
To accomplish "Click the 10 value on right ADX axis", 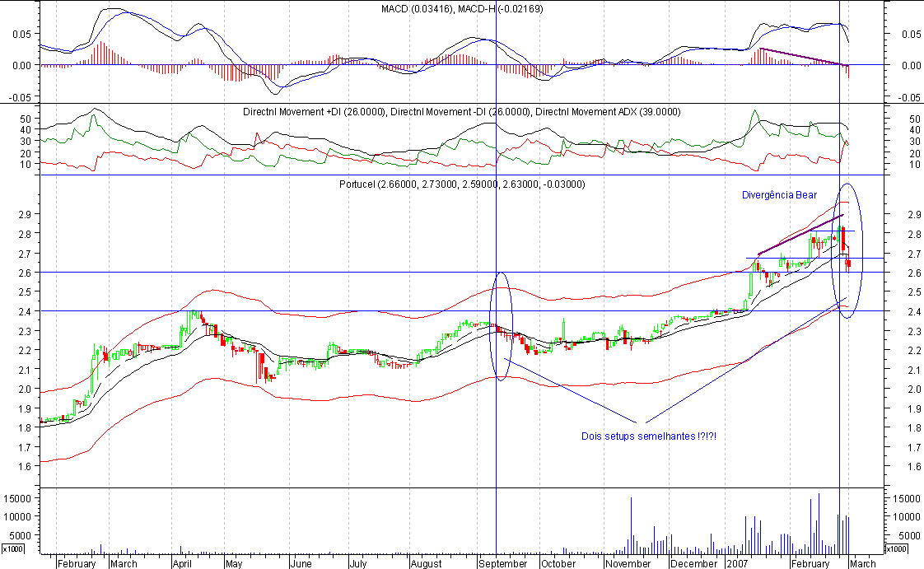I will click(x=915, y=165).
